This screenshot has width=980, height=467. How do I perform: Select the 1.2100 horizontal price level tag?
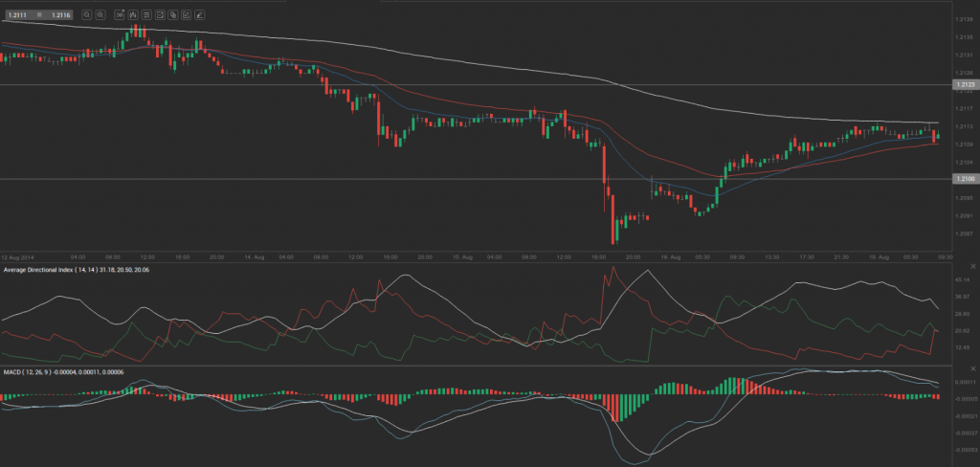pos(965,179)
